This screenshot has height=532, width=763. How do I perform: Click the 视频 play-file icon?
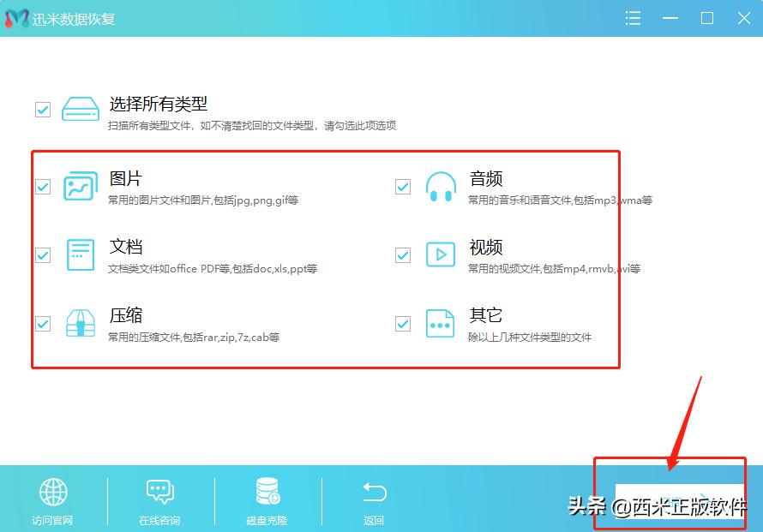[x=441, y=254]
